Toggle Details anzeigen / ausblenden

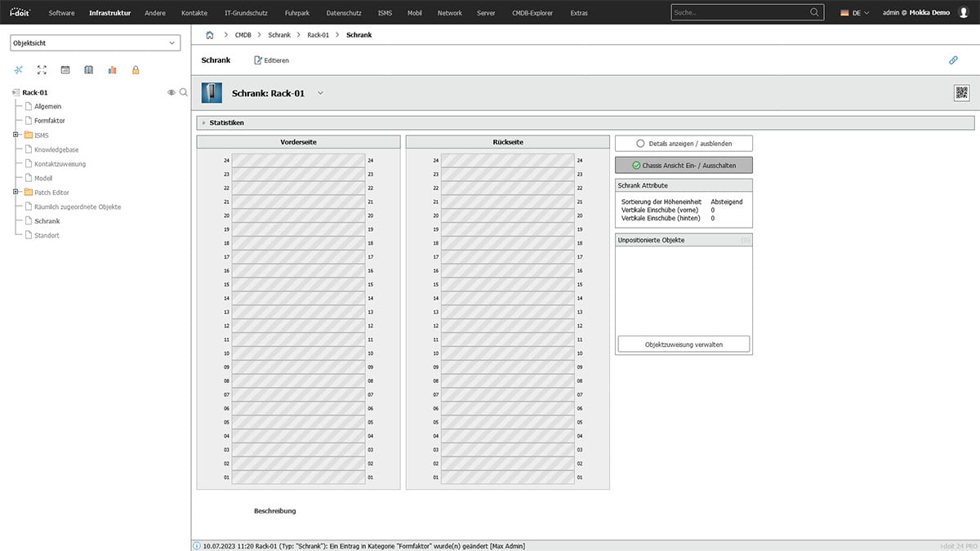[684, 144]
